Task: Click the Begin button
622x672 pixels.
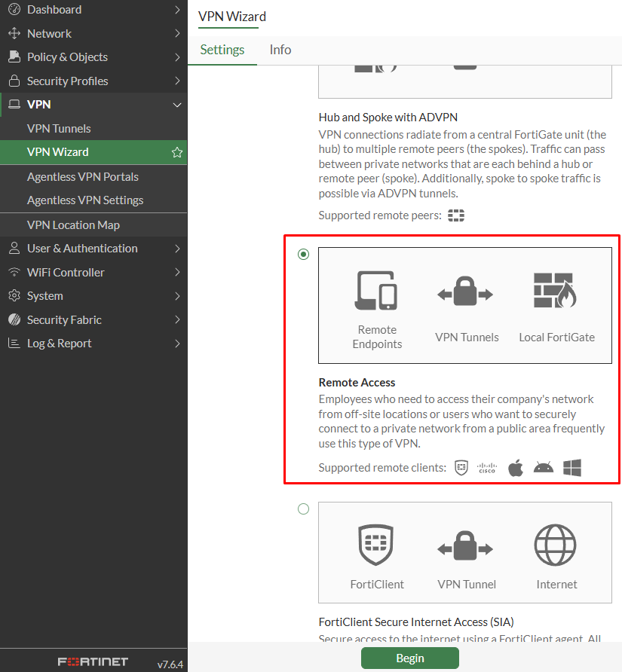Action: tap(409, 658)
